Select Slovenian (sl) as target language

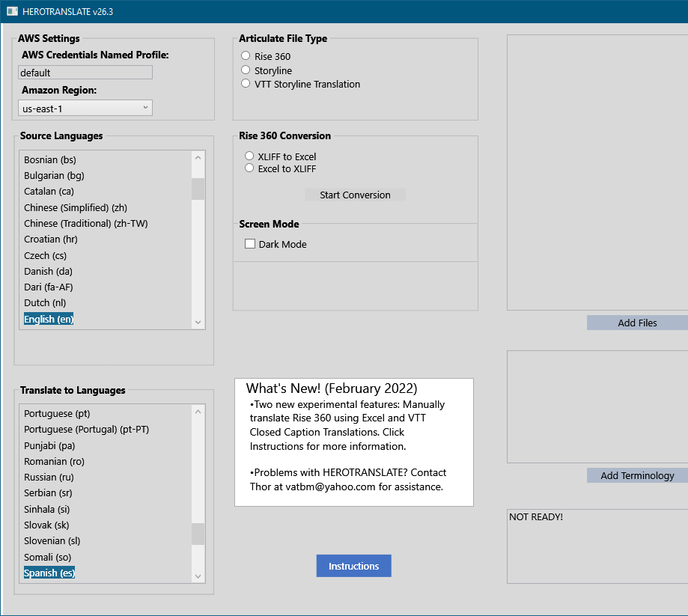point(52,541)
